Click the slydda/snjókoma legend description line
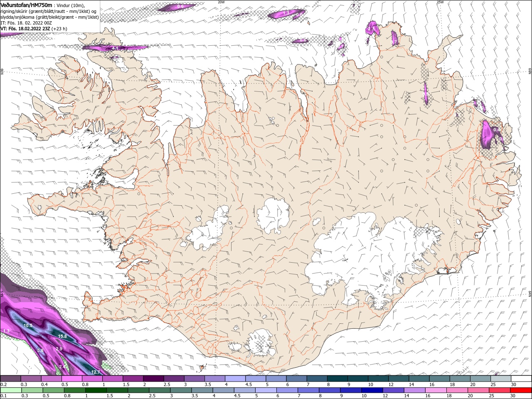 [49, 17]
